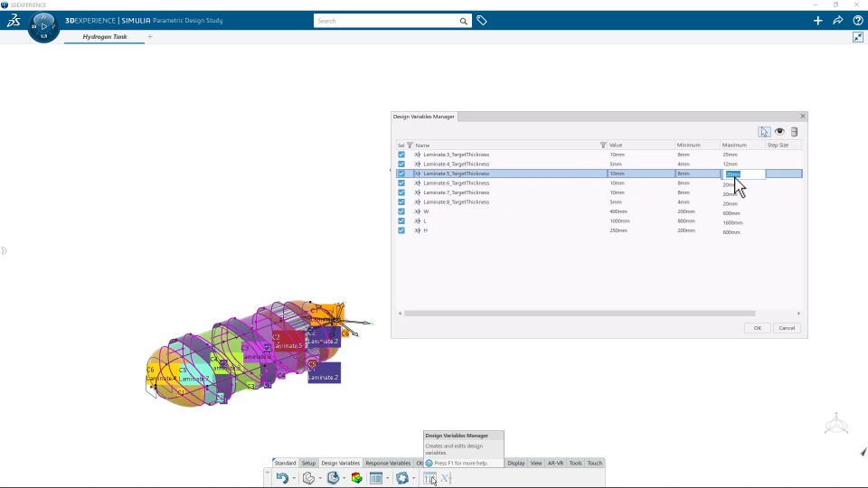Image resolution: width=868 pixels, height=488 pixels.
Task: Collapse the action bar with the left chevron
Action: click(x=268, y=472)
